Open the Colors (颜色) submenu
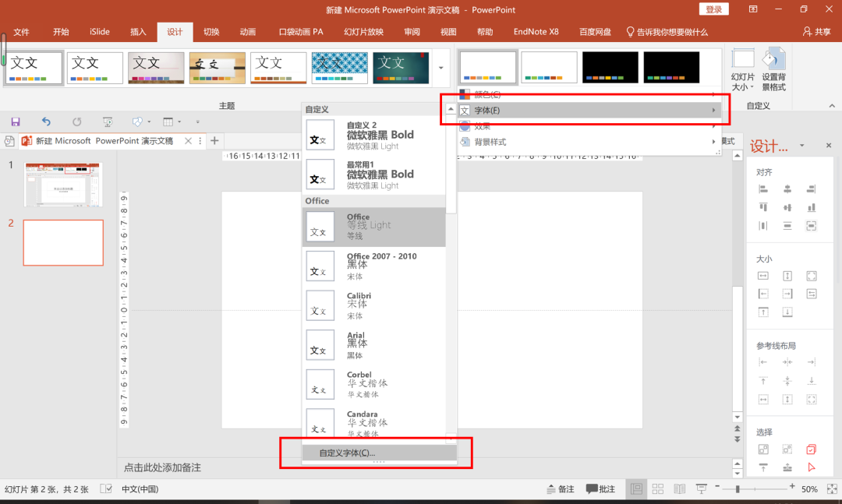The height and width of the screenshot is (504, 842). coord(588,94)
